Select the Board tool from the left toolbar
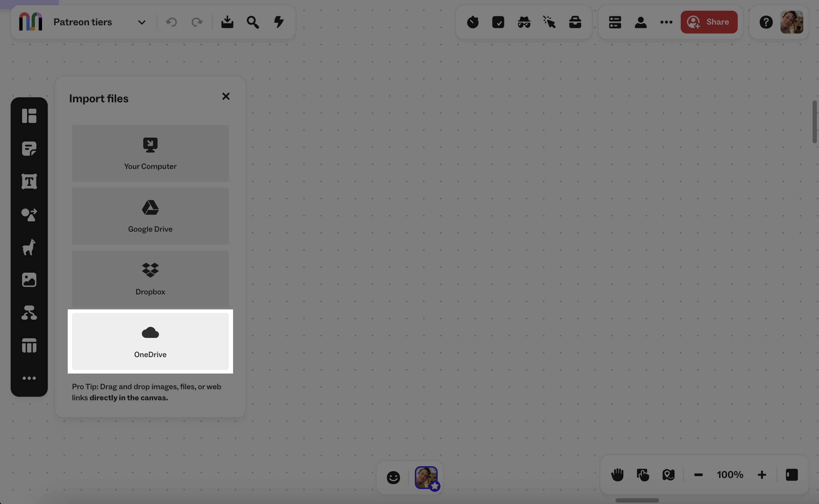 (29, 115)
